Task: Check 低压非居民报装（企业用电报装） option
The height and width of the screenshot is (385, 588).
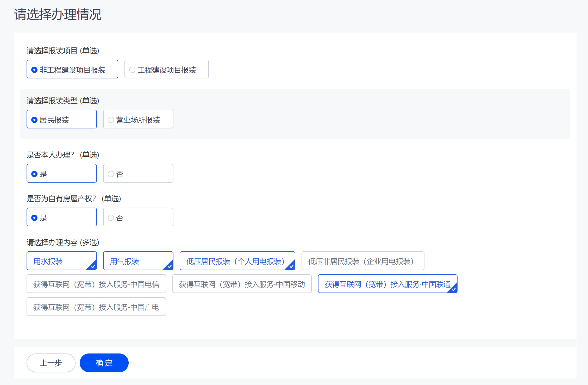Action: click(362, 261)
